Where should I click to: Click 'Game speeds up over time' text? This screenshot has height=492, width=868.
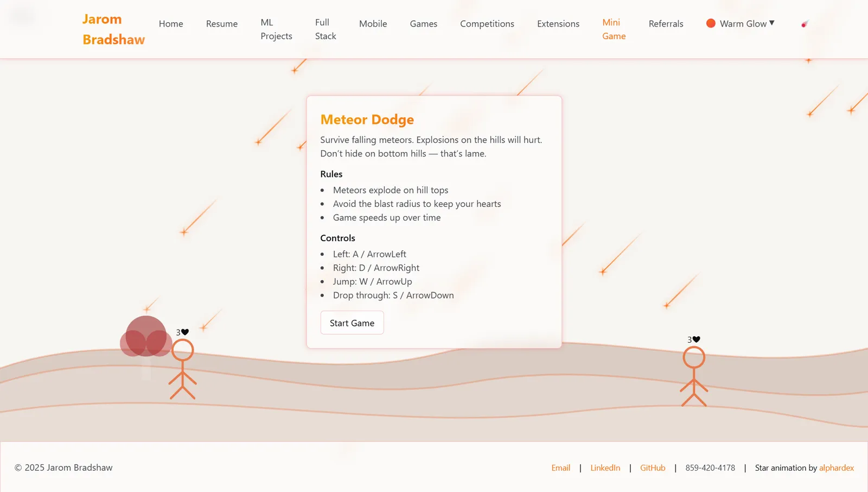pos(387,217)
